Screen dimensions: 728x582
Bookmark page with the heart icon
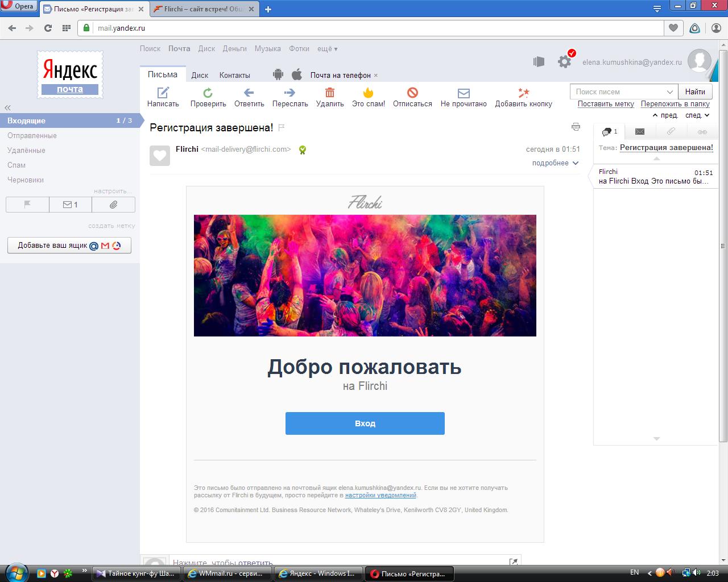[x=673, y=28]
